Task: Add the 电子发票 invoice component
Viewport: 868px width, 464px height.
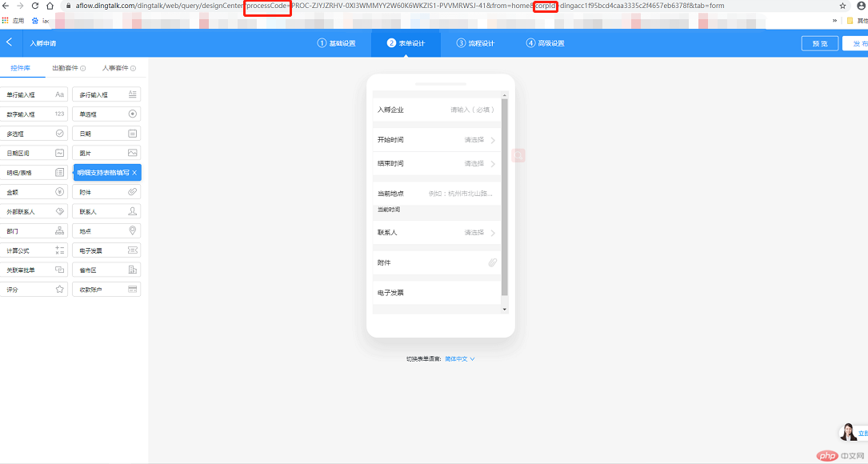Action: [x=105, y=250]
